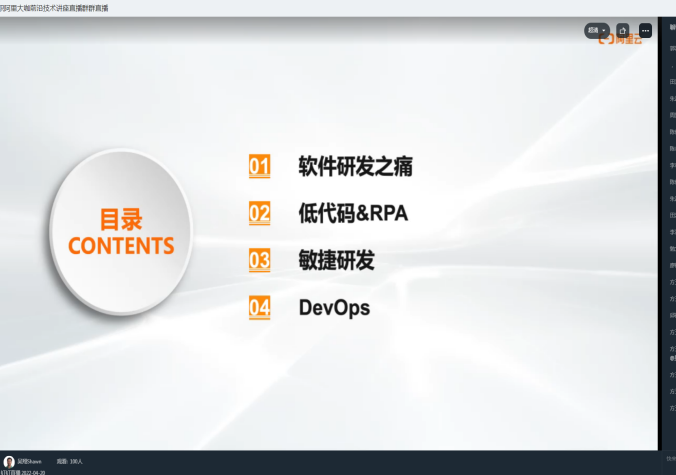
Task: Click the 敏捷研发 heading on slide
Action: point(336,260)
